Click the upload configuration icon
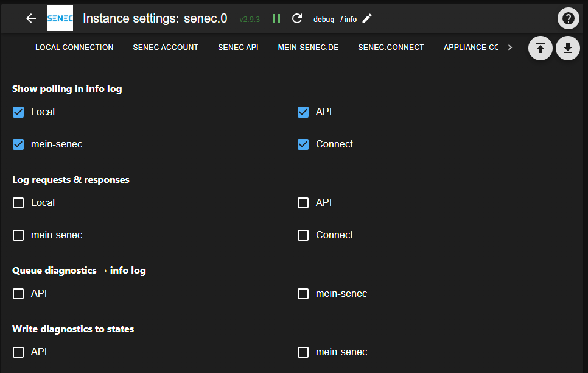 pos(541,48)
